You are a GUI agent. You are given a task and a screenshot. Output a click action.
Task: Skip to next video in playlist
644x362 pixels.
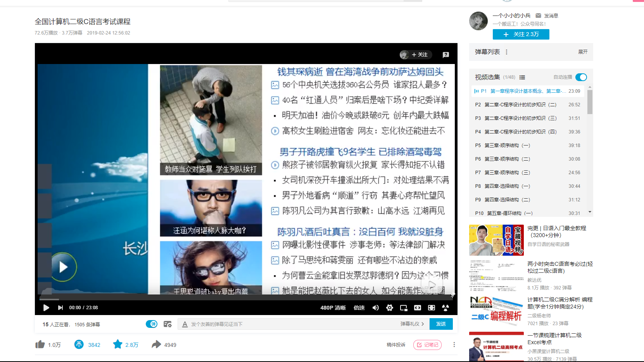[x=60, y=308]
